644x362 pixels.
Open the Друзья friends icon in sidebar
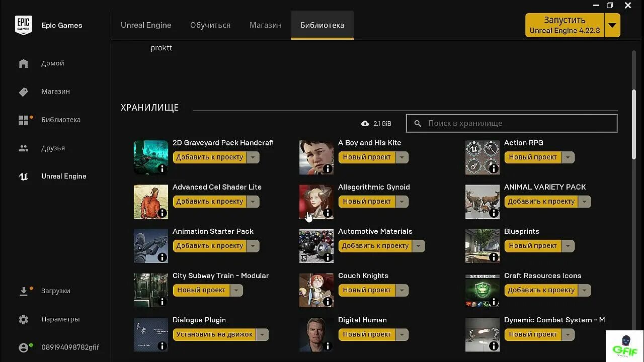(23, 148)
